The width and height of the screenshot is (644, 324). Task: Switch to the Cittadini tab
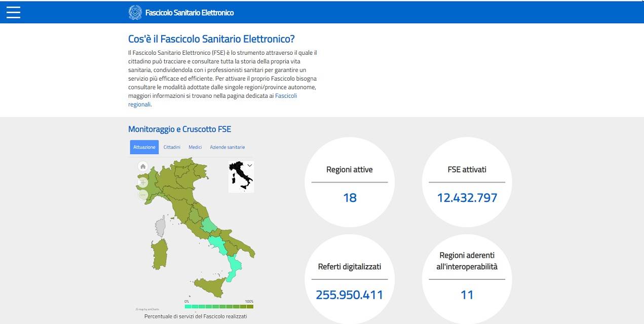pos(172,147)
